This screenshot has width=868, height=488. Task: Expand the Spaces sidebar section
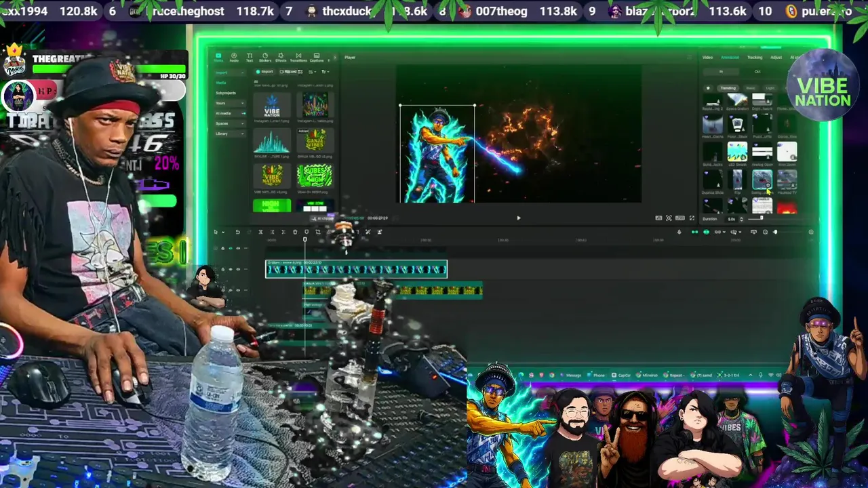(230, 123)
